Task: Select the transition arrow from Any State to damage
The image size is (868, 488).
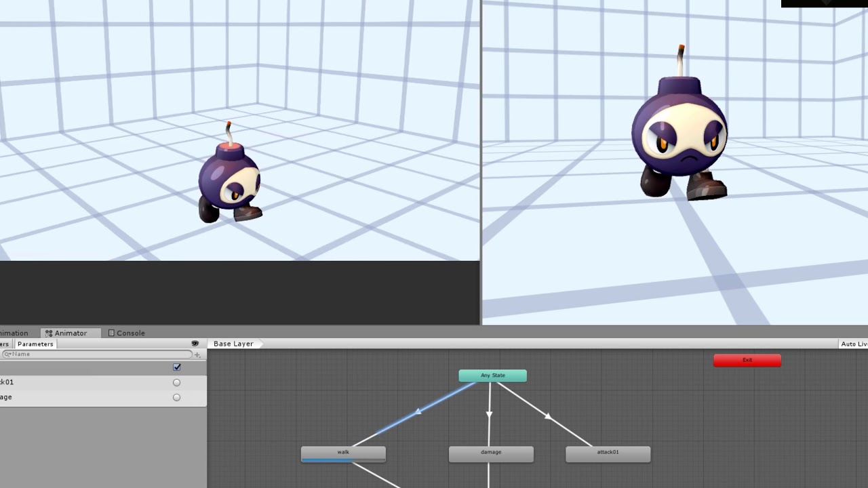Action: coord(489,413)
